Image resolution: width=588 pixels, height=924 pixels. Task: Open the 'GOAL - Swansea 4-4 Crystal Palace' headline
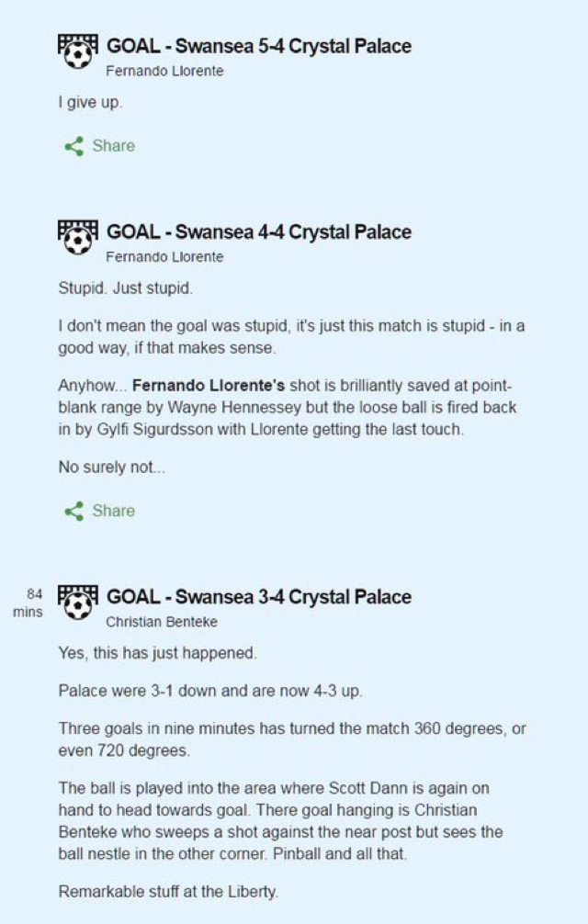coord(259,231)
